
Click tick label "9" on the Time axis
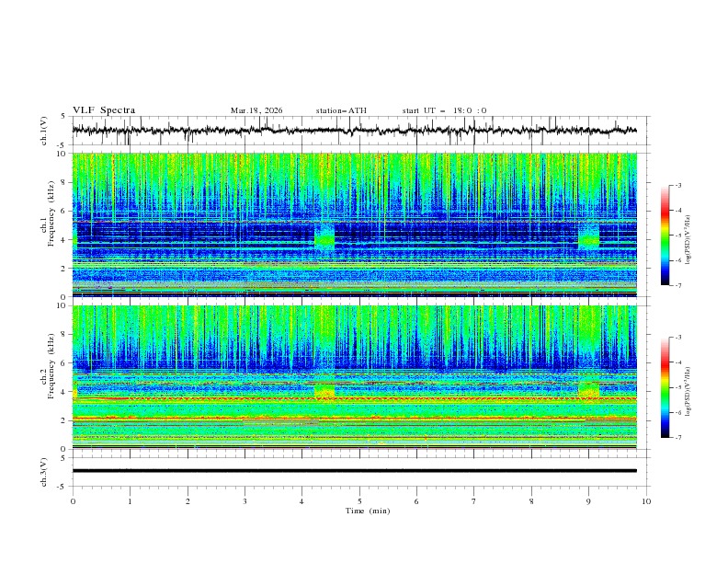(588, 501)
